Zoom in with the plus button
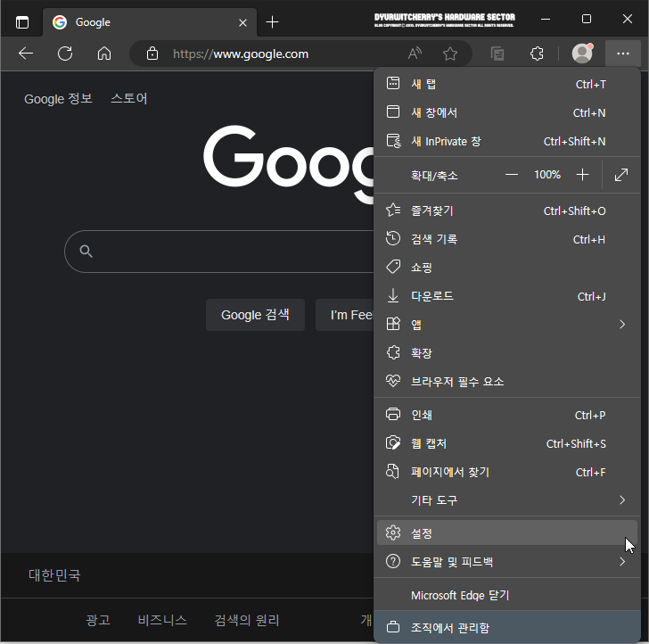This screenshot has width=649, height=644. pos(582,175)
